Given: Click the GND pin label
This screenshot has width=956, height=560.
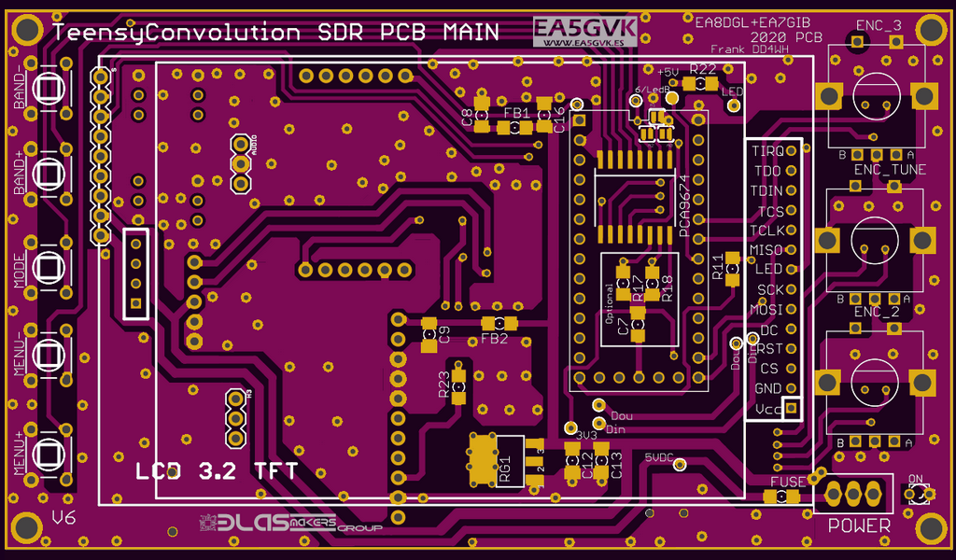Looking at the screenshot, I should pos(768,388).
